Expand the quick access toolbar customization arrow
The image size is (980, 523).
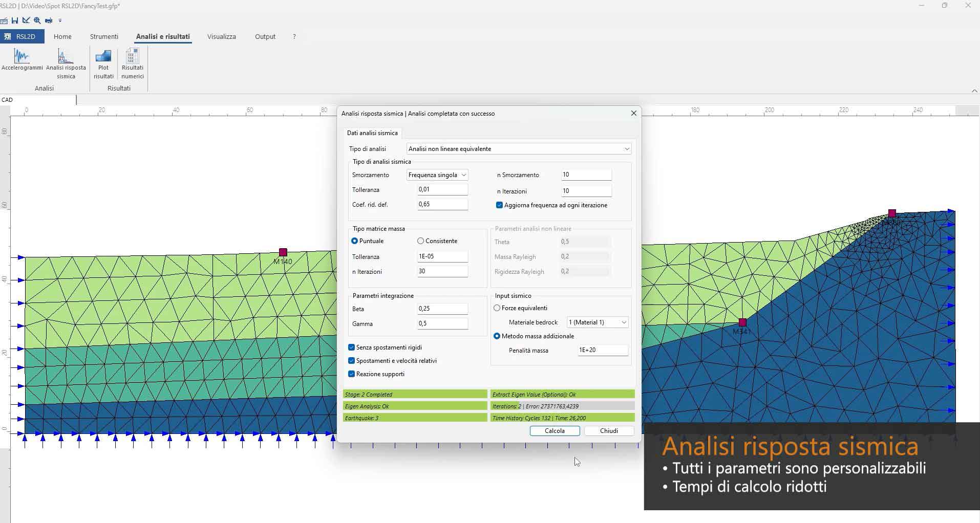pyautogui.click(x=60, y=20)
